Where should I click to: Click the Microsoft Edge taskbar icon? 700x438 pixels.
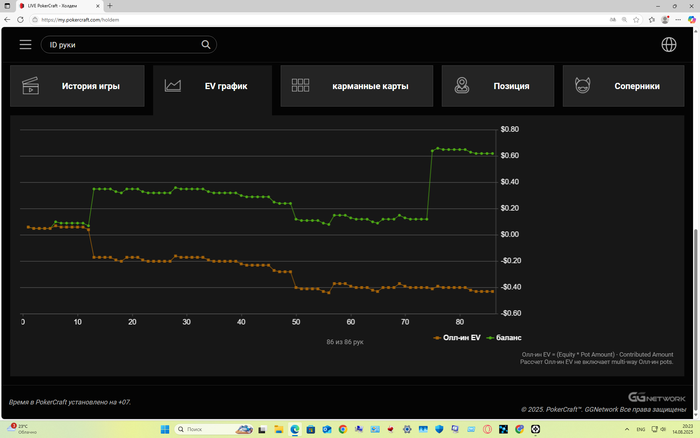tap(295, 429)
